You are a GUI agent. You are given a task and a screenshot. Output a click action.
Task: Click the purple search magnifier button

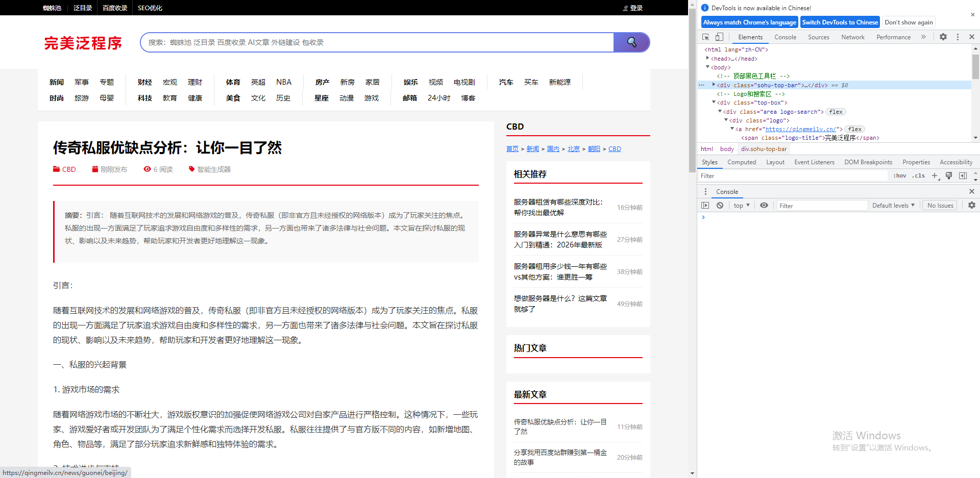click(631, 42)
